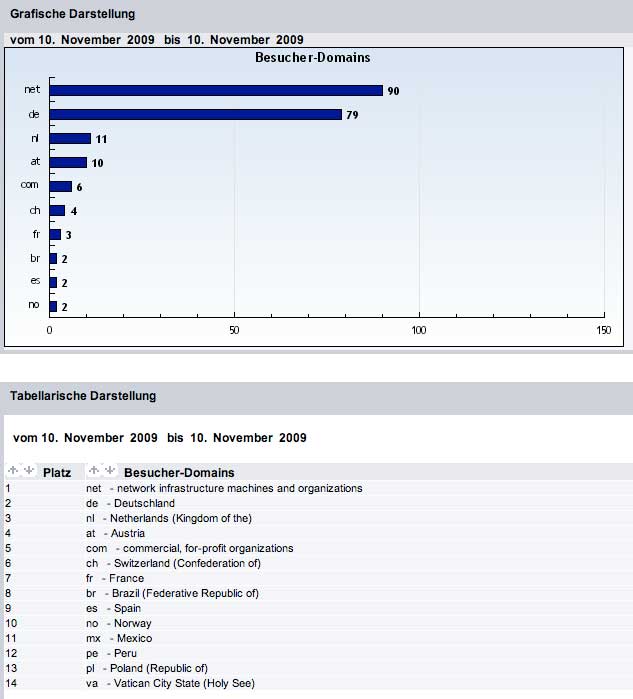Click the 'com' bar showing 6

(61, 186)
